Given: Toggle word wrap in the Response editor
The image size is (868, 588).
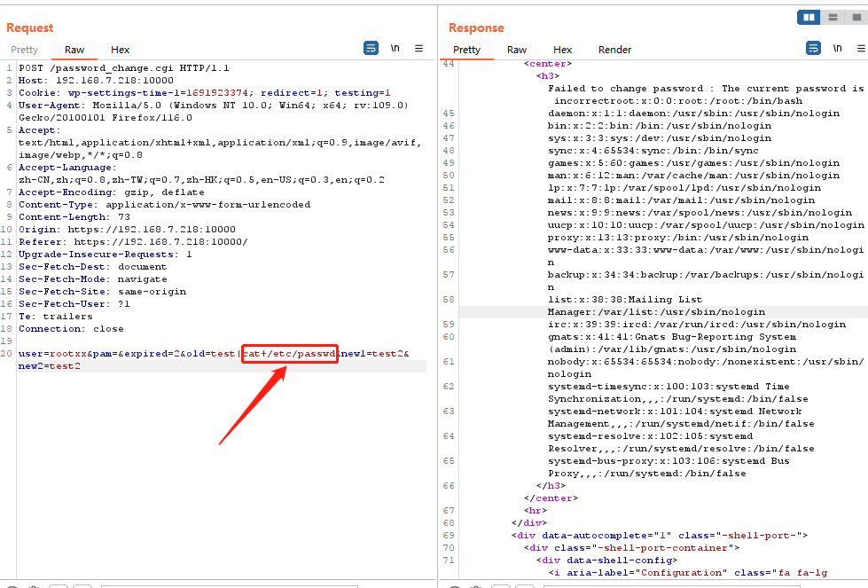Looking at the screenshot, I should point(813,48).
